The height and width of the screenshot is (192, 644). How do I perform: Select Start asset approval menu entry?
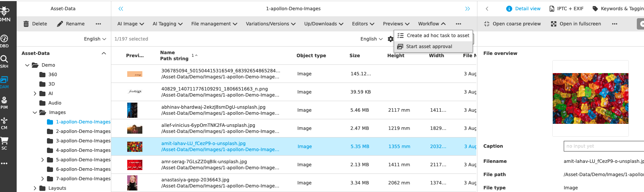click(x=429, y=47)
